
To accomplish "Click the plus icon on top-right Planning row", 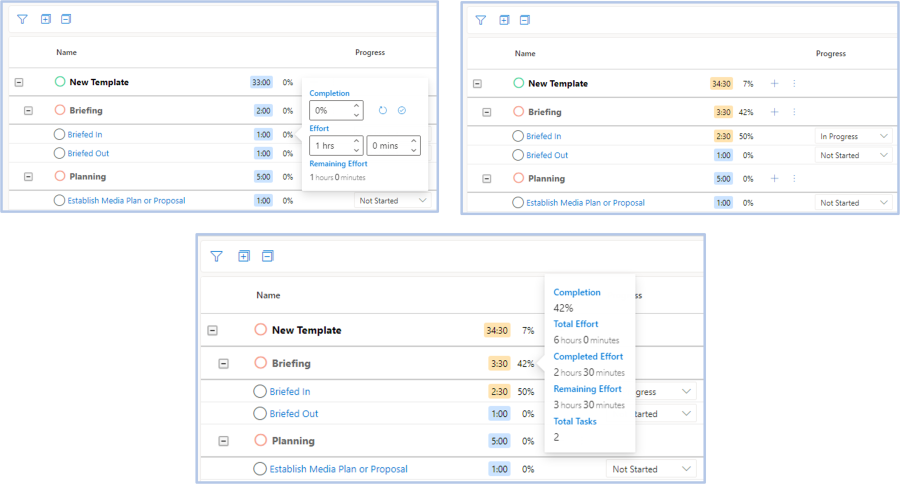I will coord(774,178).
